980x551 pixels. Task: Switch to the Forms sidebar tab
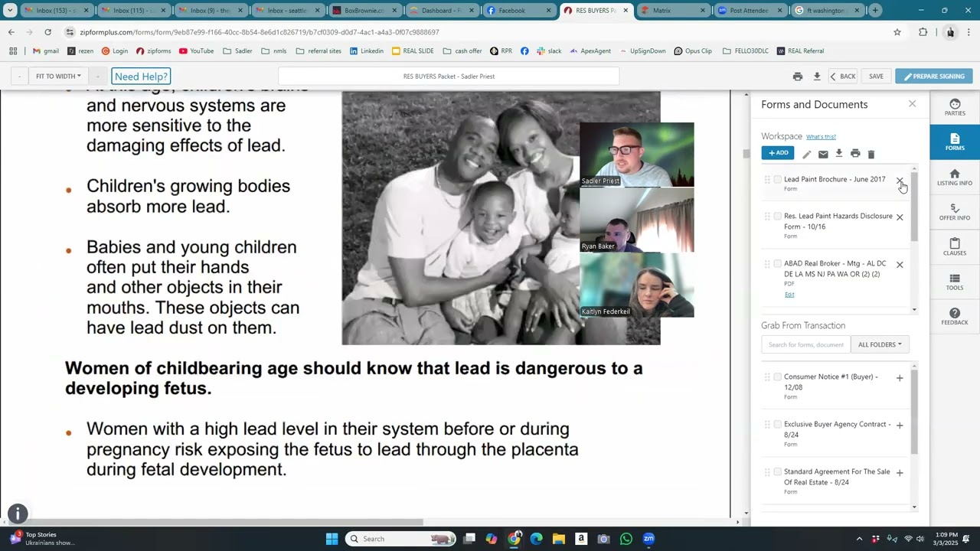[x=955, y=142]
